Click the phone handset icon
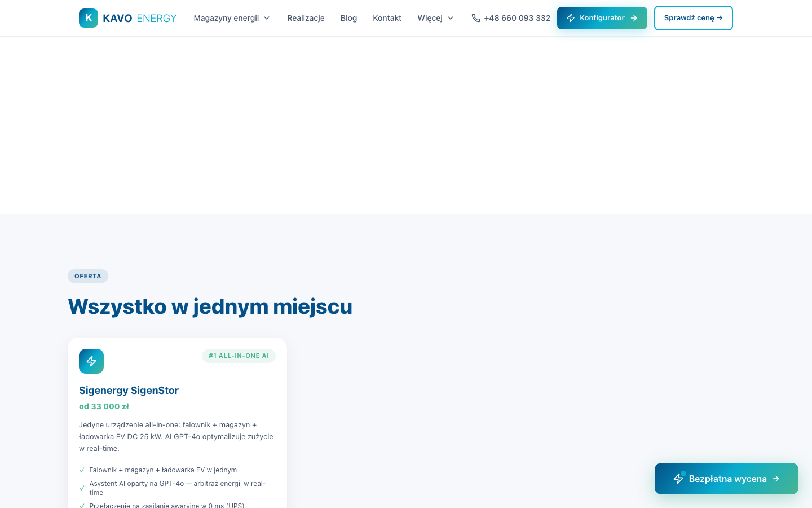812x508 pixels. pos(476,18)
